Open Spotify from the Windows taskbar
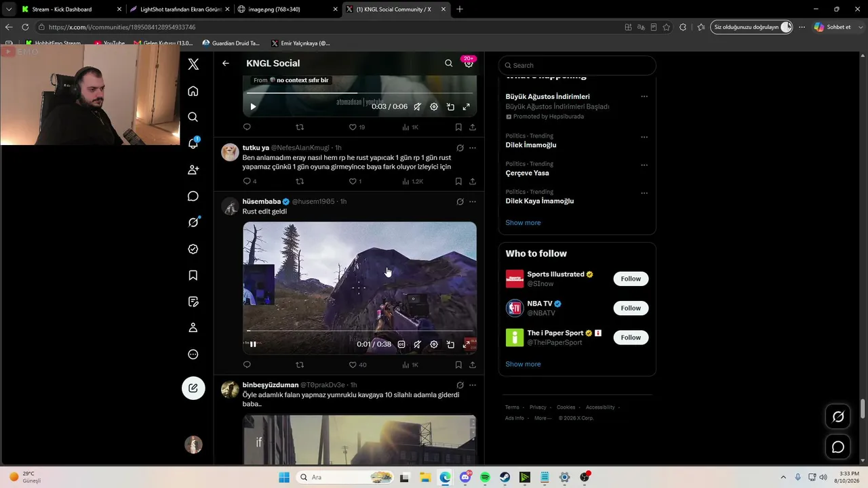The image size is (868, 488). click(485, 477)
